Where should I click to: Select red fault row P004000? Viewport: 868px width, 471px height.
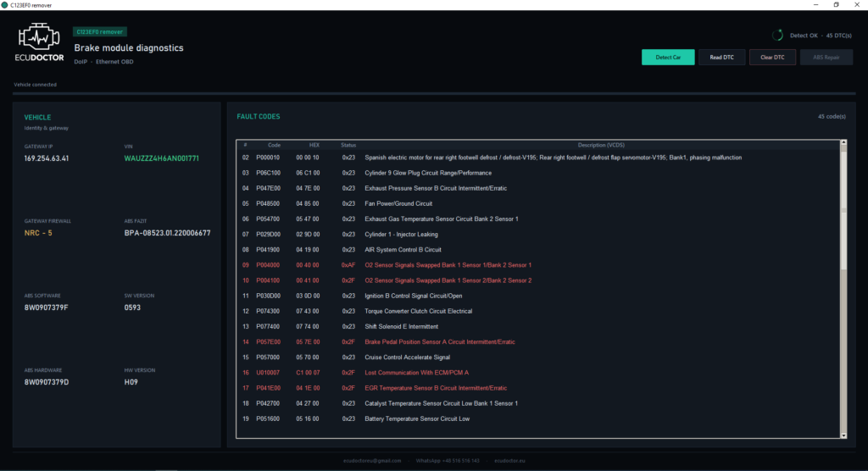point(538,265)
